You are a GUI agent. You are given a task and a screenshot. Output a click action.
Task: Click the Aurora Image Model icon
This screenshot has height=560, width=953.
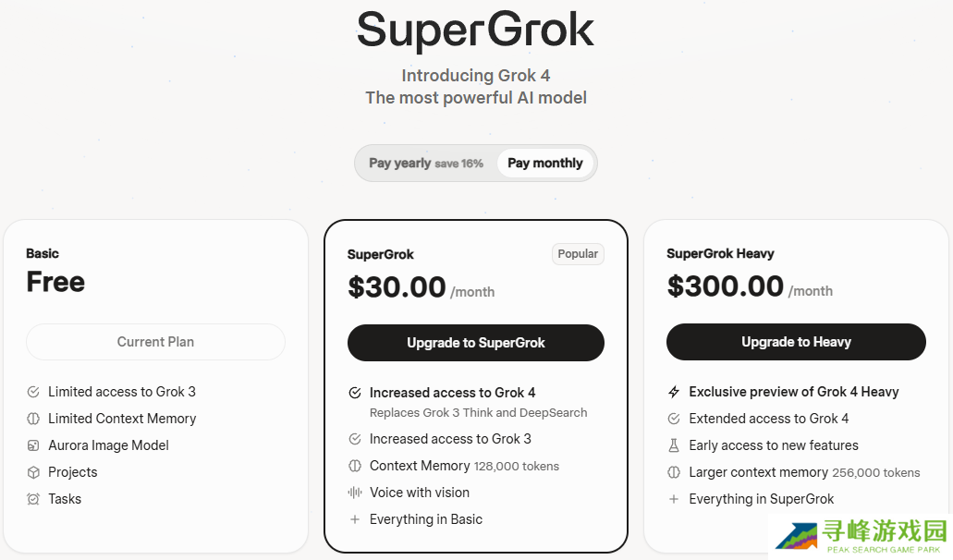point(33,445)
